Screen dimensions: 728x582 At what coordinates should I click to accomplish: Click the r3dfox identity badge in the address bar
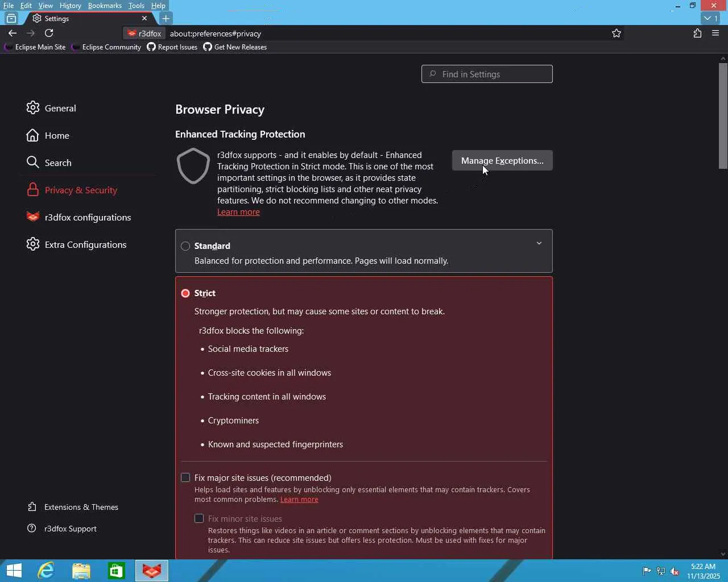[144, 34]
